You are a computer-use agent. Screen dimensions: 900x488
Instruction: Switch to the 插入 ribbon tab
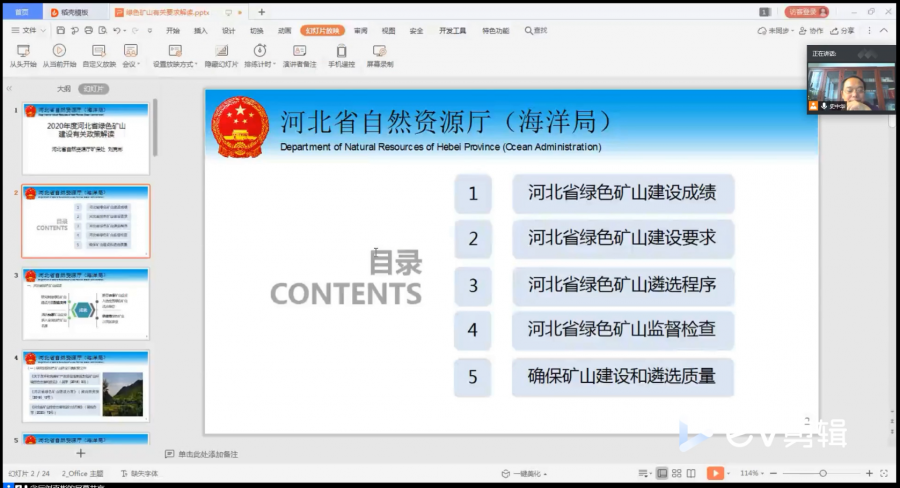[200, 30]
